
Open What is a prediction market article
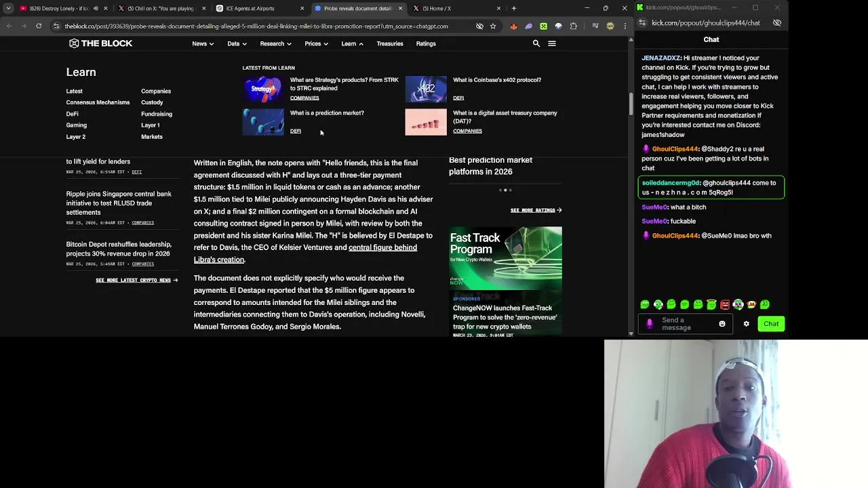327,113
